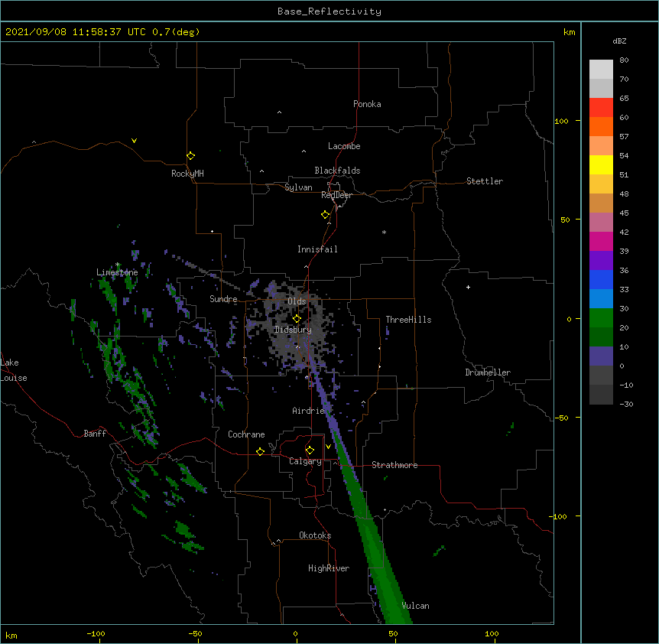Select the gold 48–51 dBZ legend swatch
Screen dimensions: 659x644
pyautogui.click(x=601, y=184)
